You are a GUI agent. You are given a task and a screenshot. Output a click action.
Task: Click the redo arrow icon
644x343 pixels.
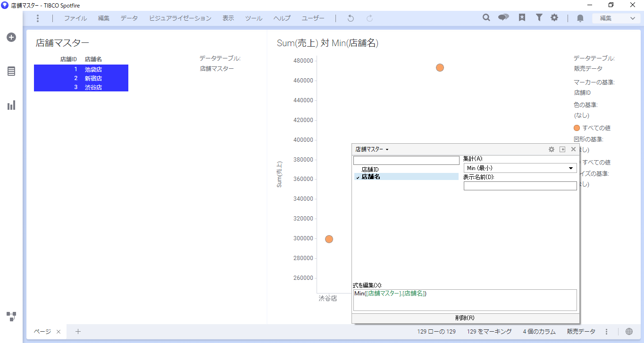point(370,18)
